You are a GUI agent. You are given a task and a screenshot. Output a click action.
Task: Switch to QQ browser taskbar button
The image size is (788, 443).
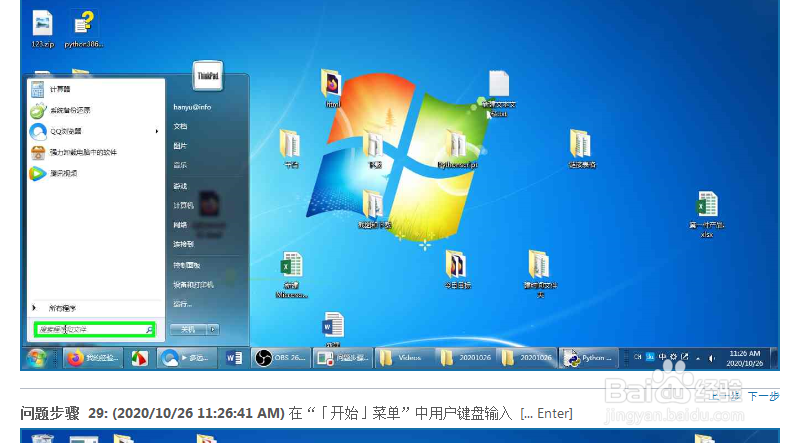pyautogui.click(x=187, y=358)
